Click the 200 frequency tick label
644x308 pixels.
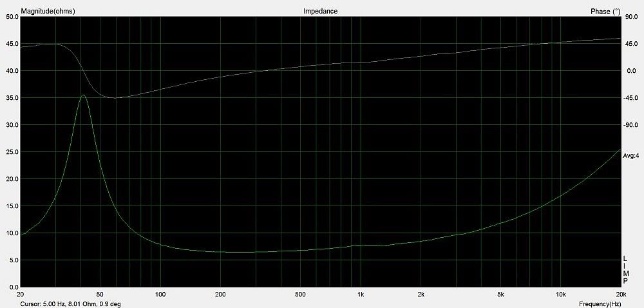point(220,294)
